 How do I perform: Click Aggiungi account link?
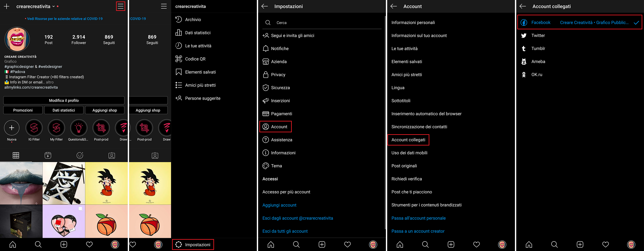coord(279,205)
